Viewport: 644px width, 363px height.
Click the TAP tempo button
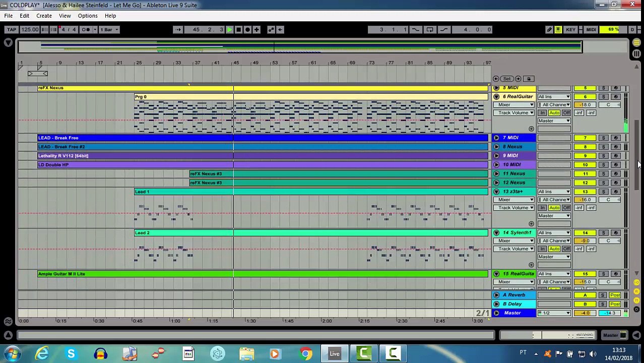click(x=12, y=30)
